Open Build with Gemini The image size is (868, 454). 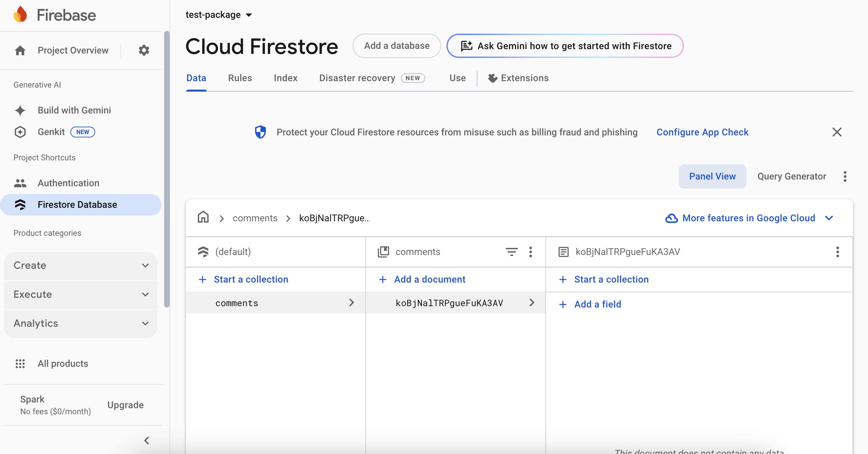tap(74, 110)
